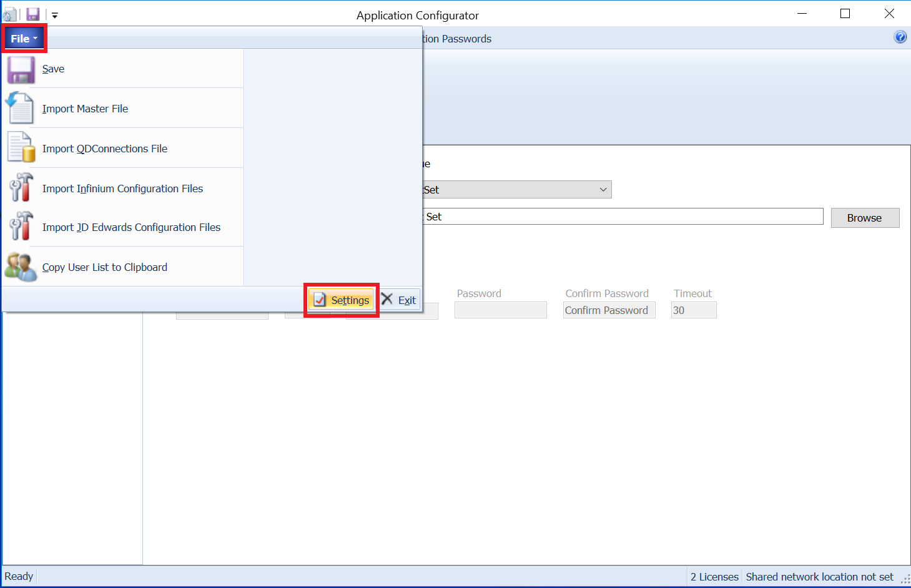Choose Save from the File menu
Image resolution: width=911 pixels, height=588 pixels.
pyautogui.click(x=123, y=69)
